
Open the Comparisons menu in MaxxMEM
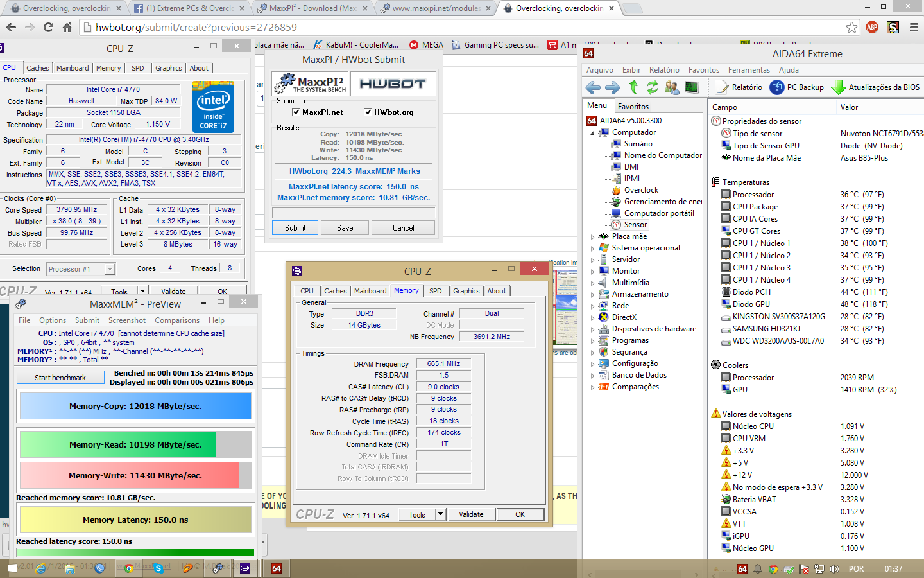(177, 320)
